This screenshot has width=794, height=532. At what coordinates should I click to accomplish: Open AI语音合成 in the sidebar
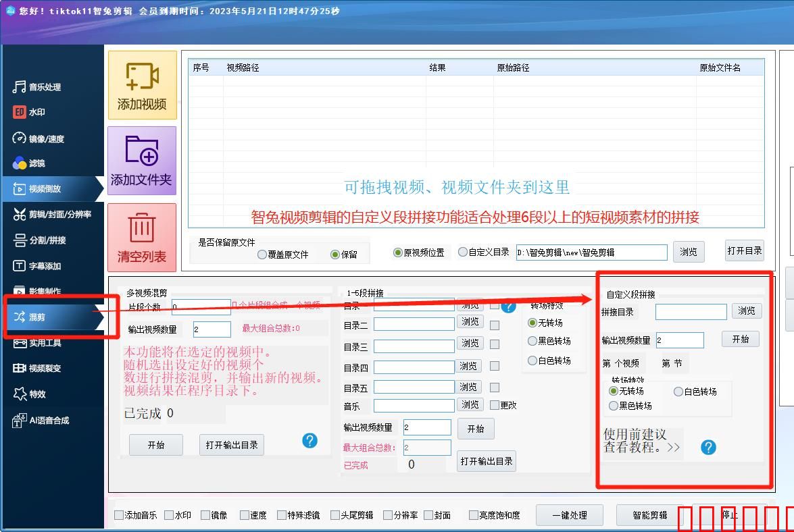41,420
